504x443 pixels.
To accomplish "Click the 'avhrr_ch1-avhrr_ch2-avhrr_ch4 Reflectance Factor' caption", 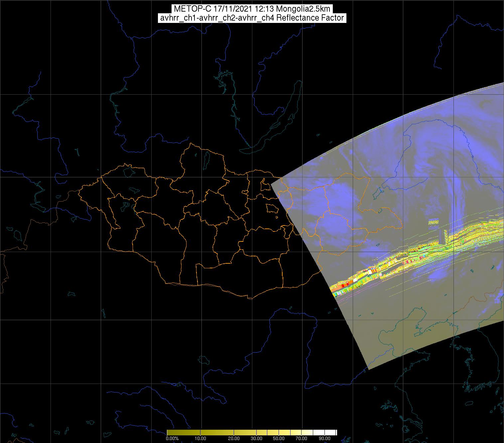I will click(x=252, y=18).
